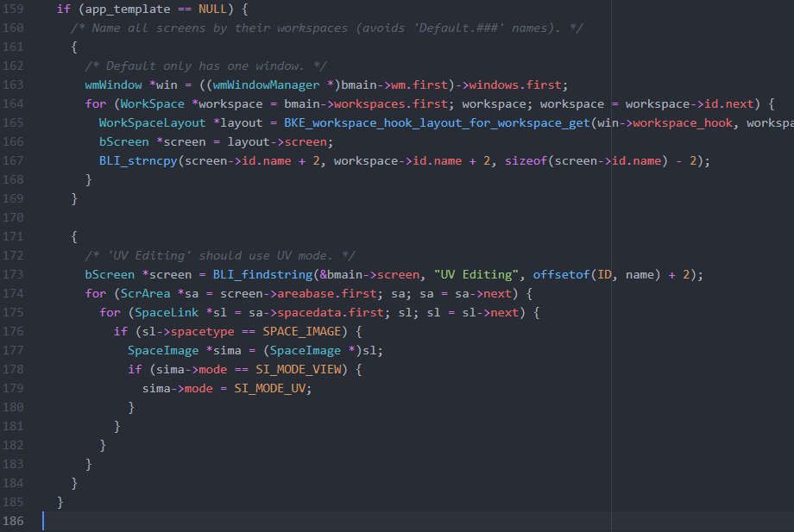Click workspaces.first on line 164
This screenshot has height=532, width=794.
(x=391, y=104)
